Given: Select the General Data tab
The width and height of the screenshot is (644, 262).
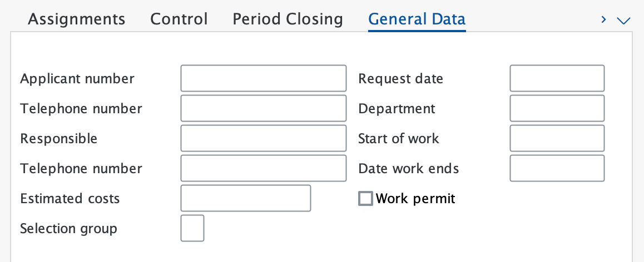Looking at the screenshot, I should [417, 19].
